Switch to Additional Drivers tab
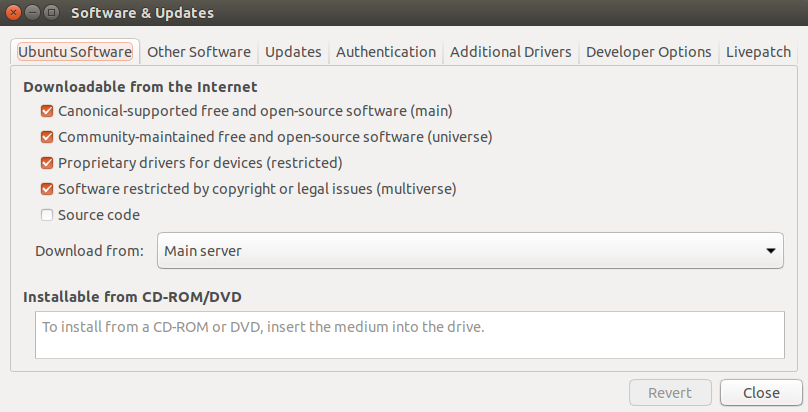 point(511,52)
